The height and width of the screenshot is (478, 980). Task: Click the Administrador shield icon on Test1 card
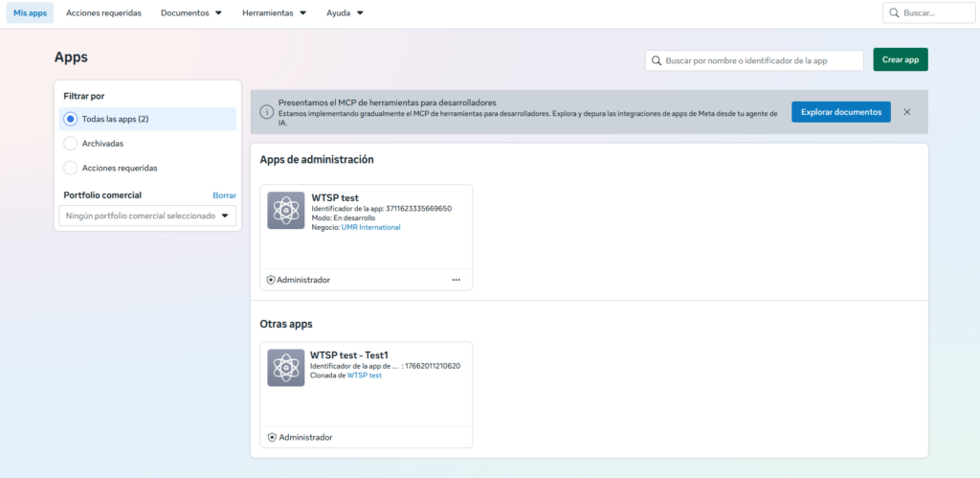click(272, 438)
